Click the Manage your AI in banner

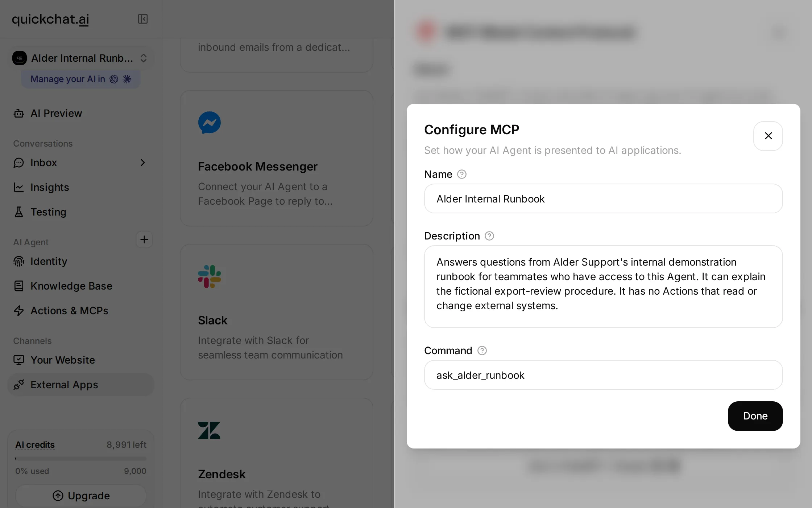(80, 79)
